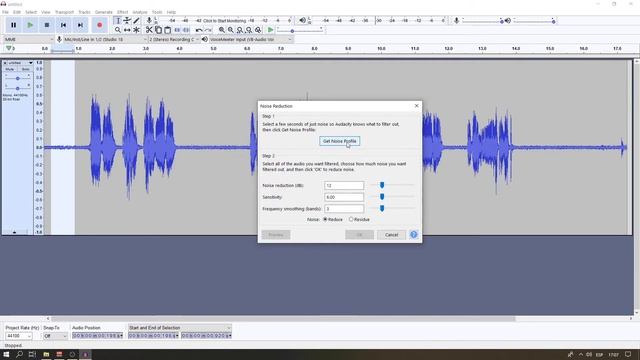The height and width of the screenshot is (360, 640).
Task: Copy selection with the Copy icon
Action: (x=158, y=30)
